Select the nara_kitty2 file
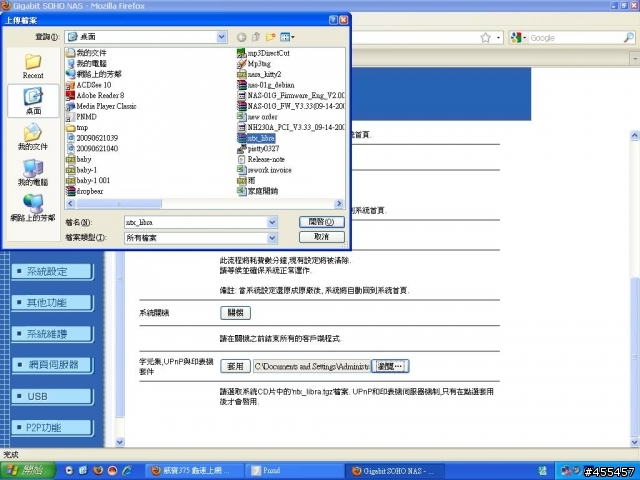The height and width of the screenshot is (480, 640). 259,74
